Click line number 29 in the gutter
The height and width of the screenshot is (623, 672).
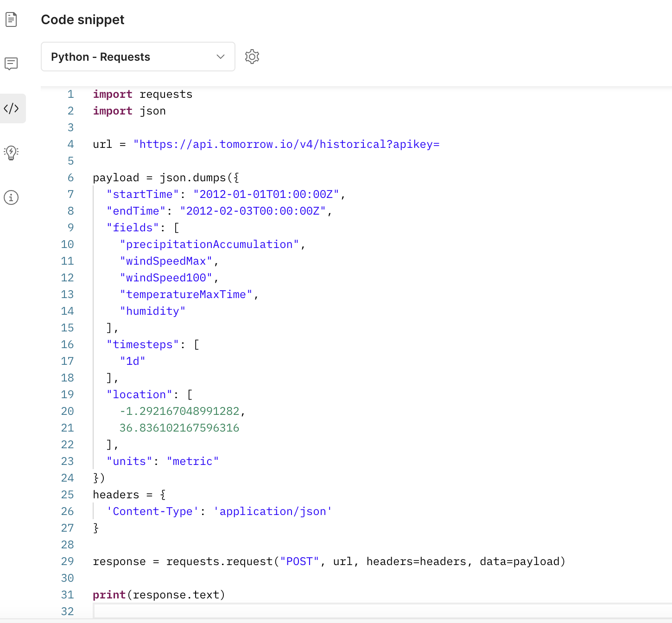click(67, 561)
